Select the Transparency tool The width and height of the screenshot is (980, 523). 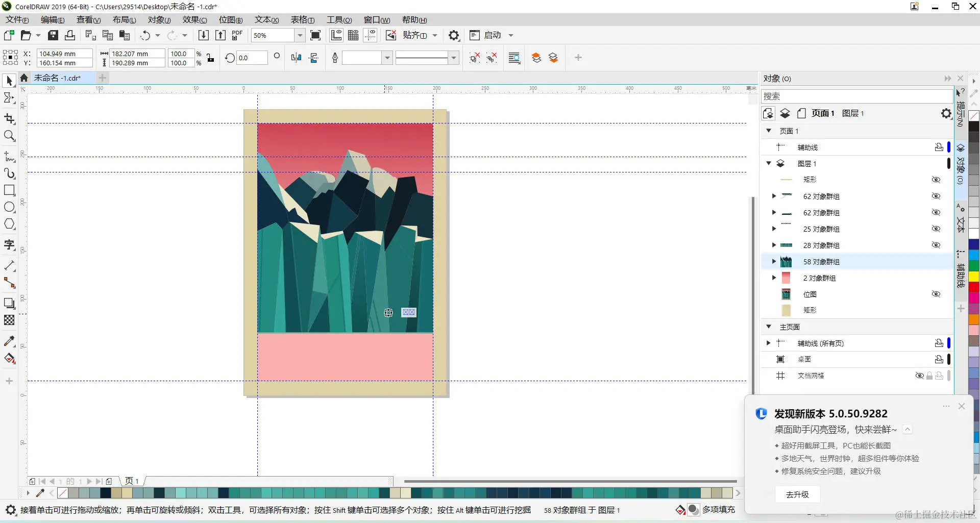pyautogui.click(x=9, y=320)
